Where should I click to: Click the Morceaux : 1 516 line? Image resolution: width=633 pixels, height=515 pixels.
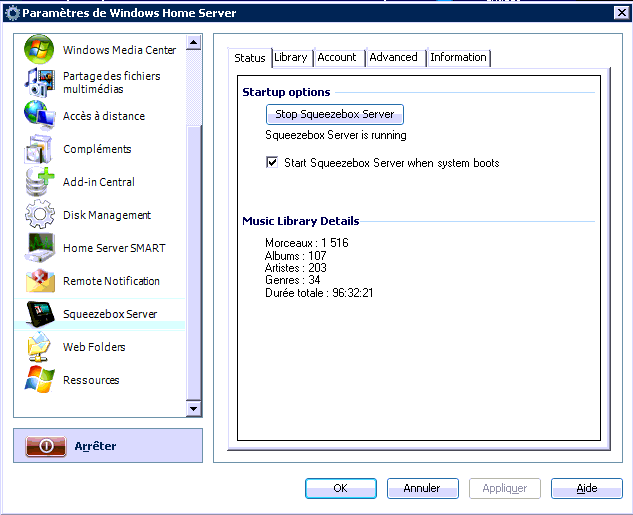[307, 243]
